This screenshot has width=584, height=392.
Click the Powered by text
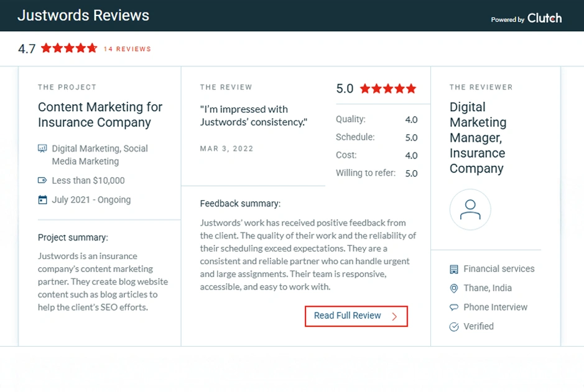[x=508, y=20]
